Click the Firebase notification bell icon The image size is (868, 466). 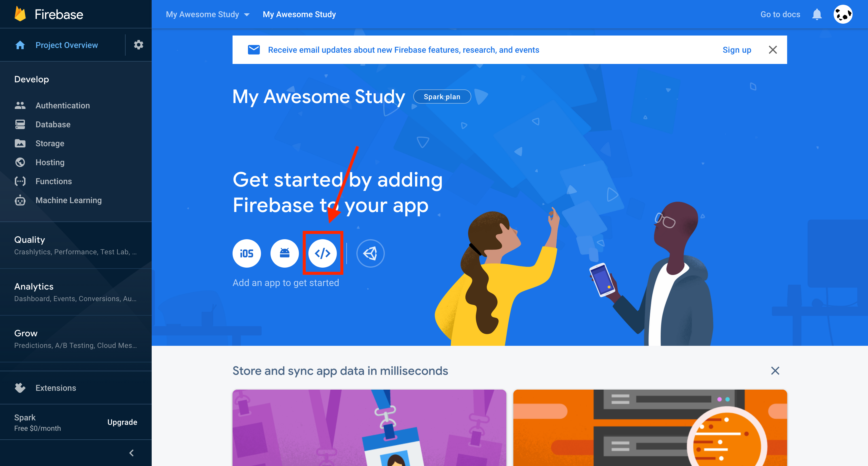816,14
